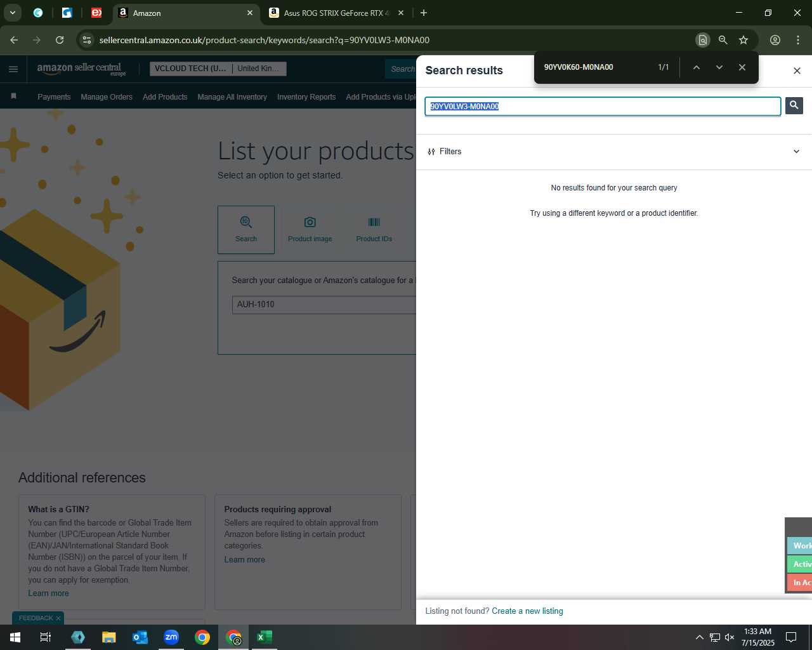Open Inventory Reports in the nav bar
Screen dimensions: 812x650
(306, 97)
